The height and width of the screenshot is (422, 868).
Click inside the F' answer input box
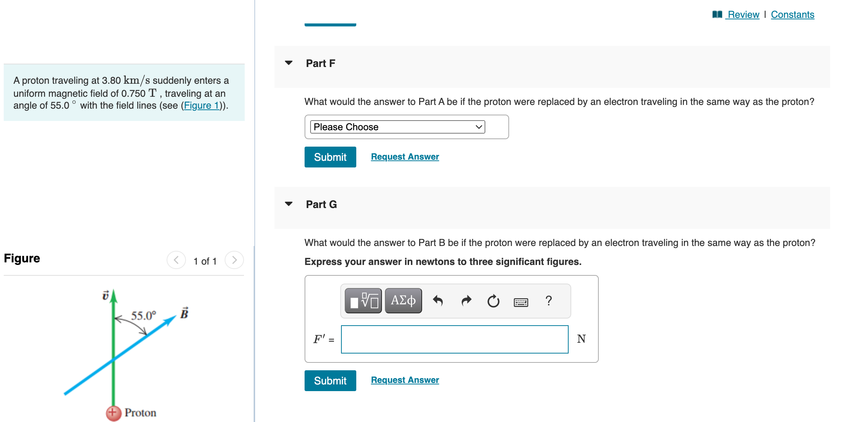[454, 339]
